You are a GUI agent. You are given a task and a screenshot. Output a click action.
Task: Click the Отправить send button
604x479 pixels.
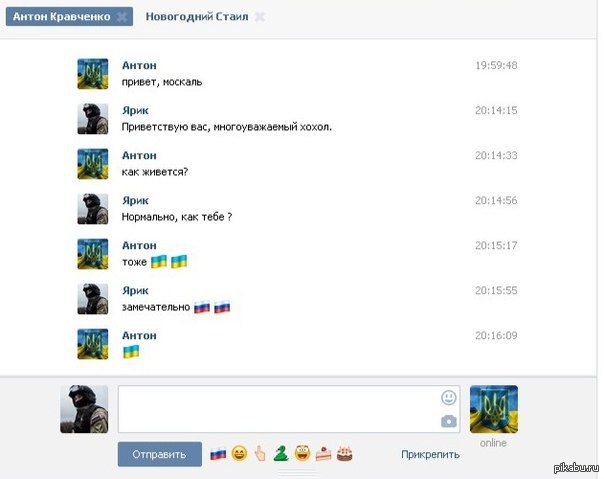click(160, 454)
